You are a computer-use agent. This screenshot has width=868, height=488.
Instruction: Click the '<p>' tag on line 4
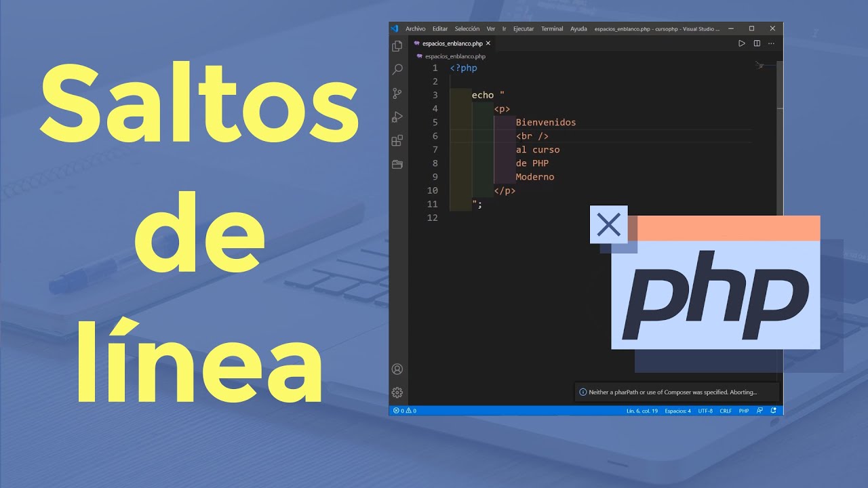(502, 109)
